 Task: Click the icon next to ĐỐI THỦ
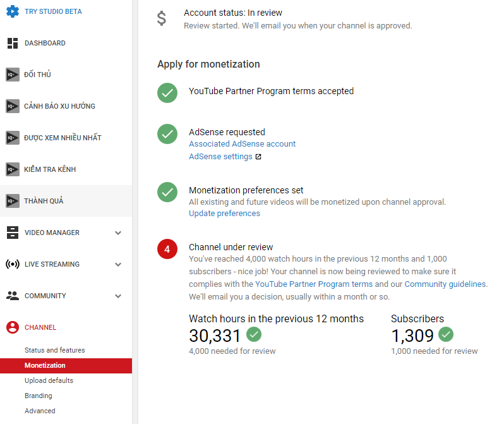click(x=13, y=75)
